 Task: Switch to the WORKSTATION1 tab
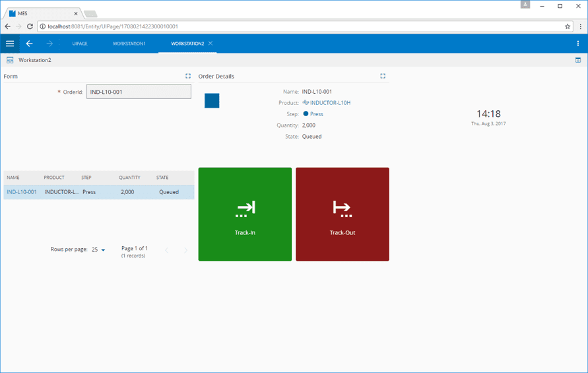(x=129, y=44)
